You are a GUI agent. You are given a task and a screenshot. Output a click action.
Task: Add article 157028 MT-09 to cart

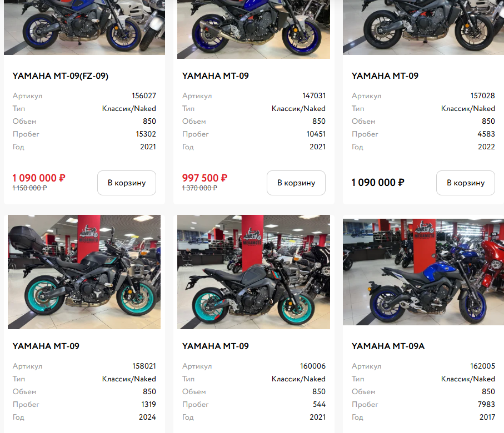pos(466,183)
